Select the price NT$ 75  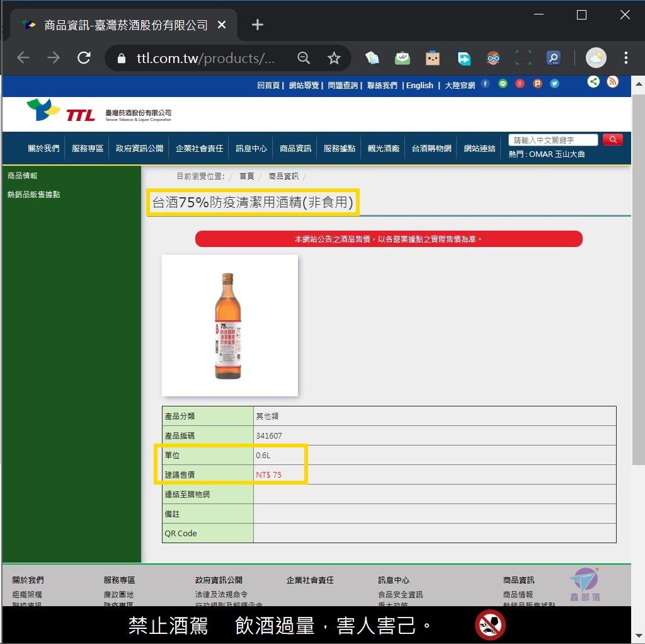point(268,474)
